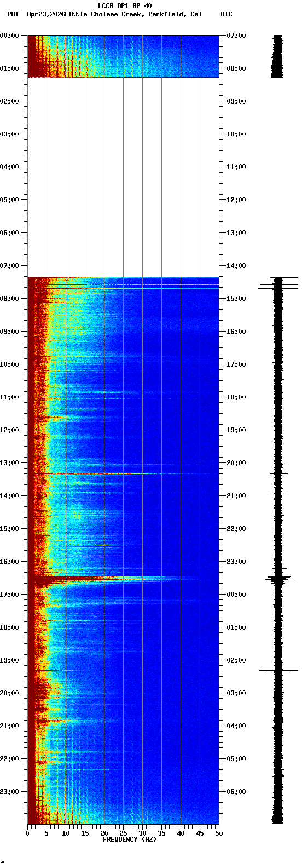Click the frequency axis tick '15'
This screenshot has height=868, width=302.
coord(85,833)
